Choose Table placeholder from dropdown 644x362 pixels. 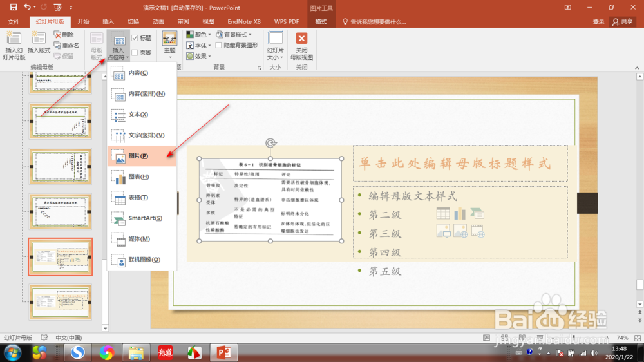(x=142, y=198)
